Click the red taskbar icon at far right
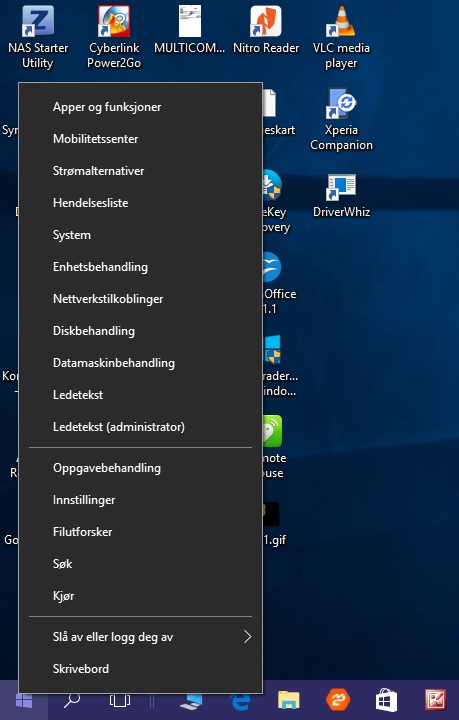This screenshot has height=720, width=459. coord(435,701)
